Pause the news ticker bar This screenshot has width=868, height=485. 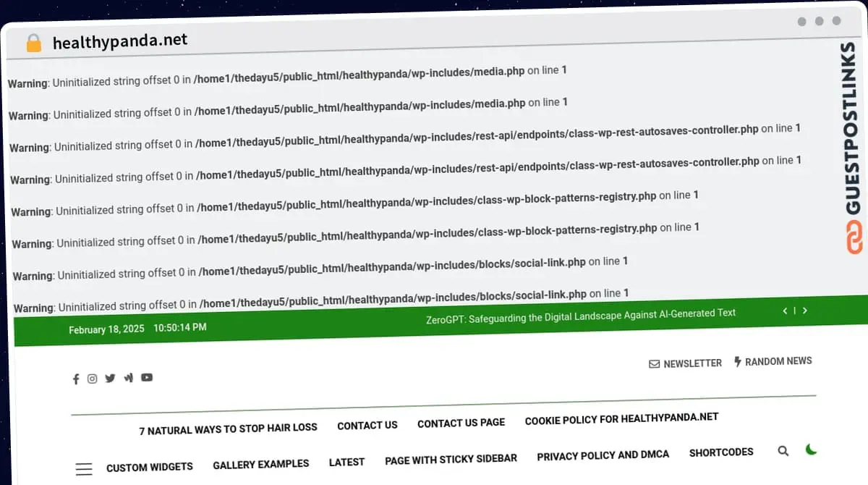pos(795,311)
